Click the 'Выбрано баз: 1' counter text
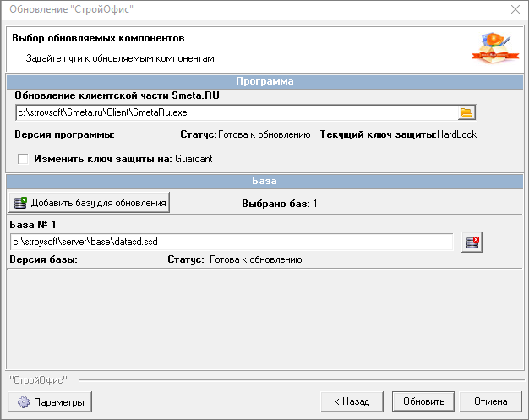 279,204
